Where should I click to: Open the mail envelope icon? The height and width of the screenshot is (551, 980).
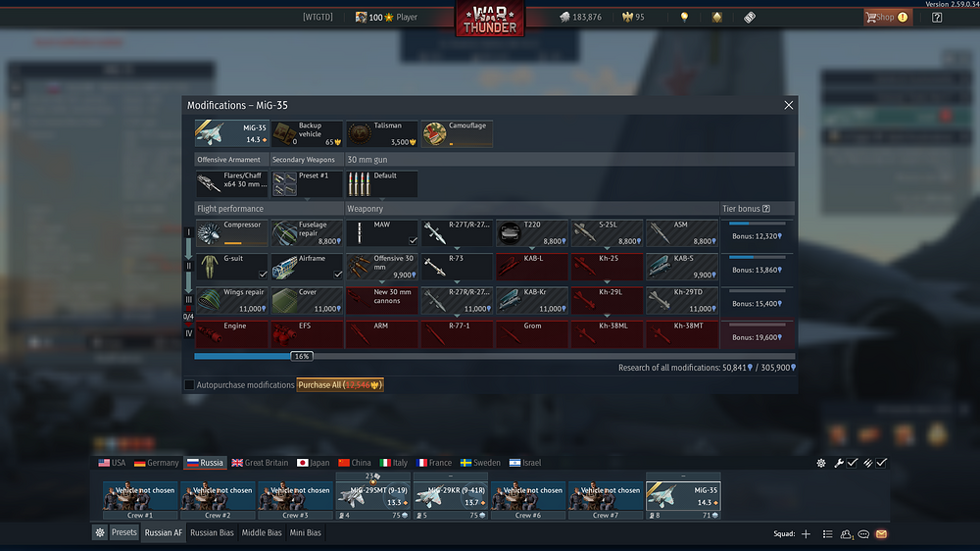tap(881, 534)
